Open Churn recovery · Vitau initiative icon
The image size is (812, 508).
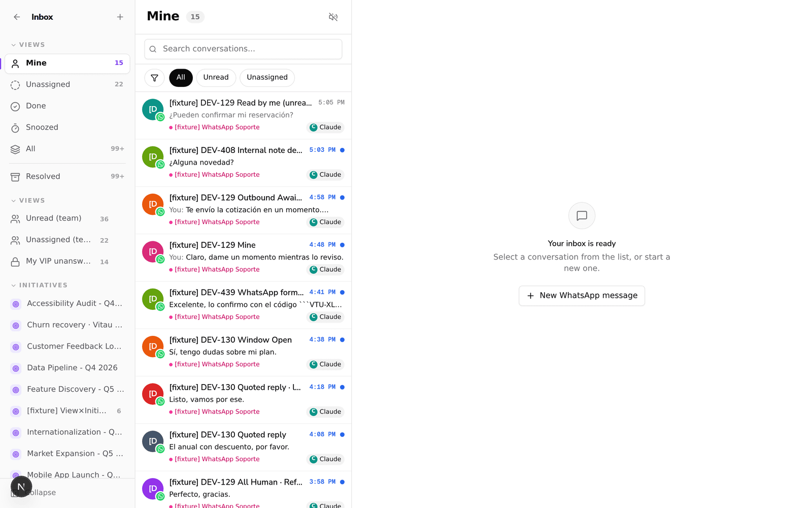16,326
